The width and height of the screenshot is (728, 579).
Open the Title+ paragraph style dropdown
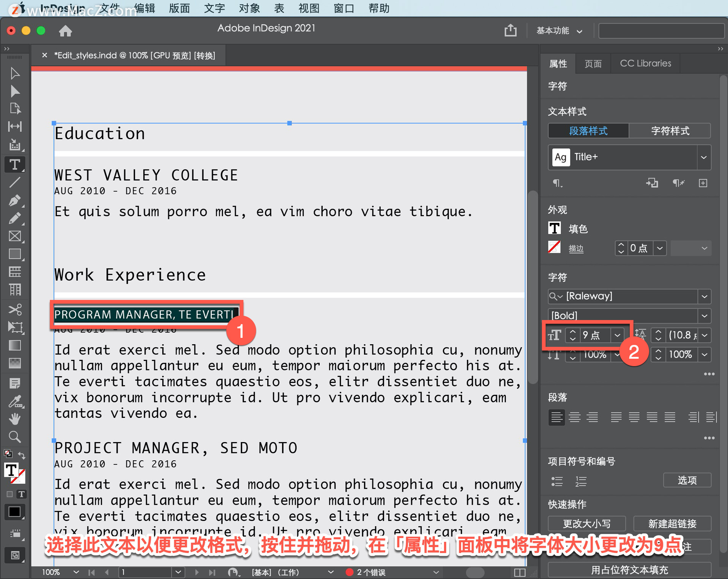(704, 157)
